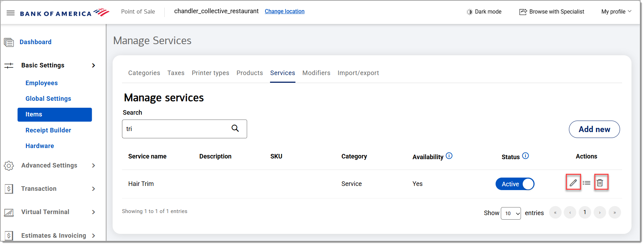
Task: Expand Basic Settings chevron
Action: (x=93, y=65)
